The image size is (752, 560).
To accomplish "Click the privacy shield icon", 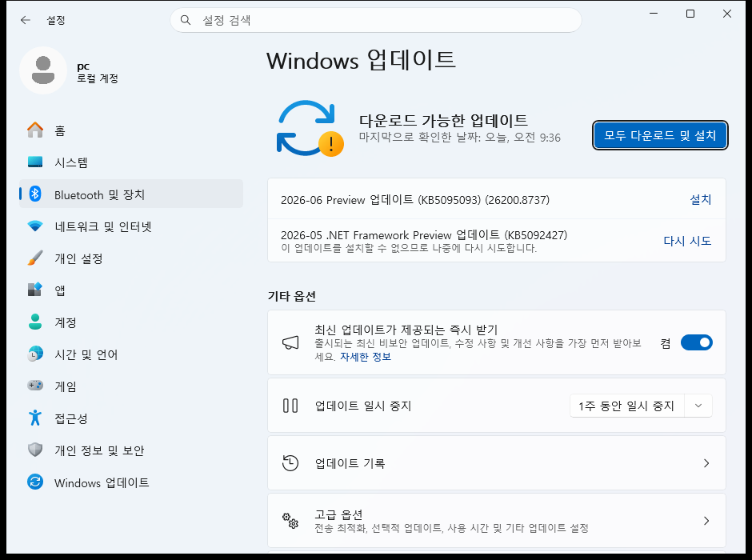I will point(35,450).
